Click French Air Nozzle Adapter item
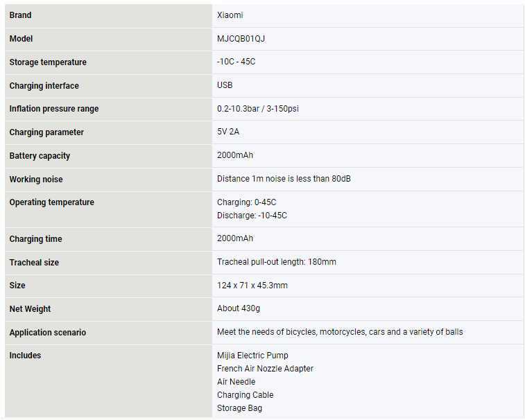The image size is (525, 420). [x=265, y=369]
